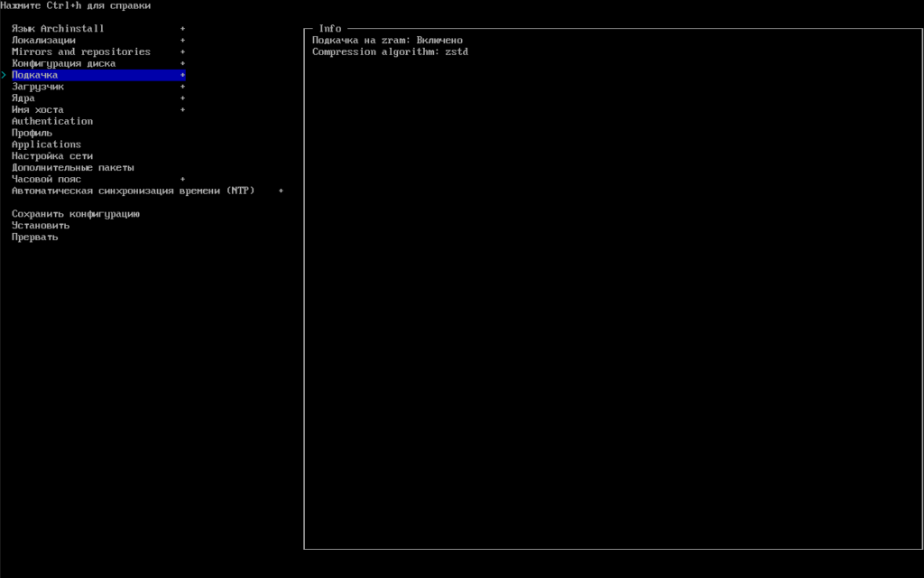
Task: Click Прервать to abort
Action: [34, 237]
